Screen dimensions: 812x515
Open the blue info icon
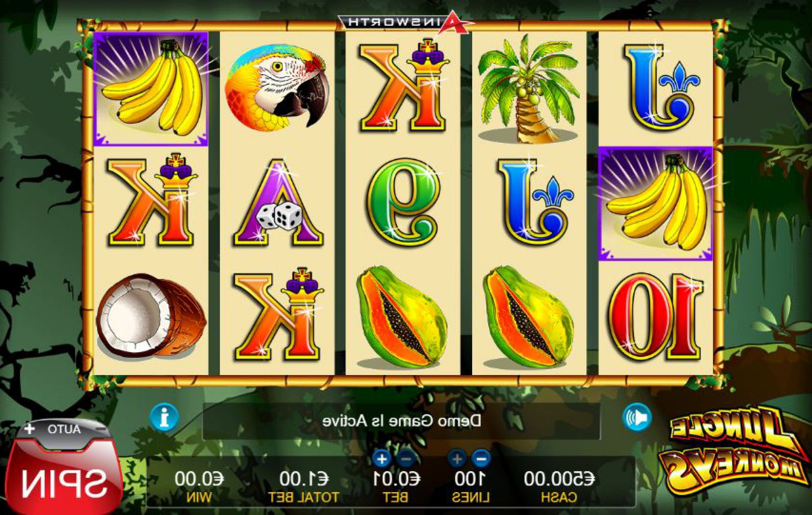point(164,417)
